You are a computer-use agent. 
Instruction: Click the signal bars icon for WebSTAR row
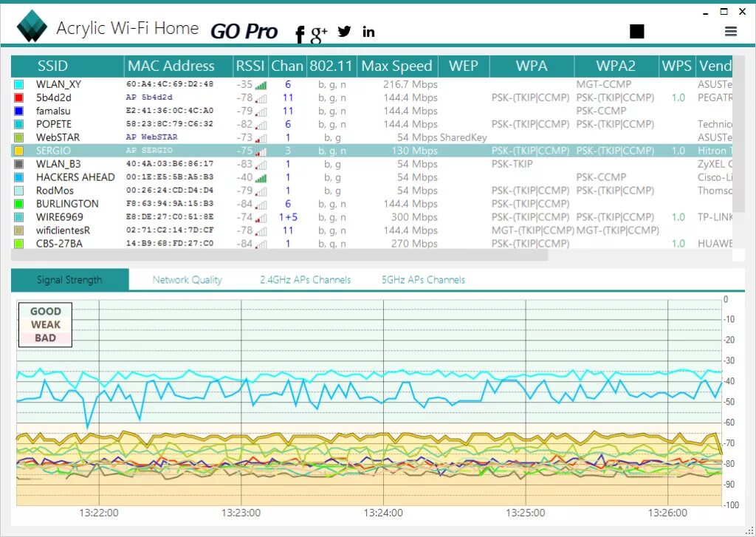(261, 138)
